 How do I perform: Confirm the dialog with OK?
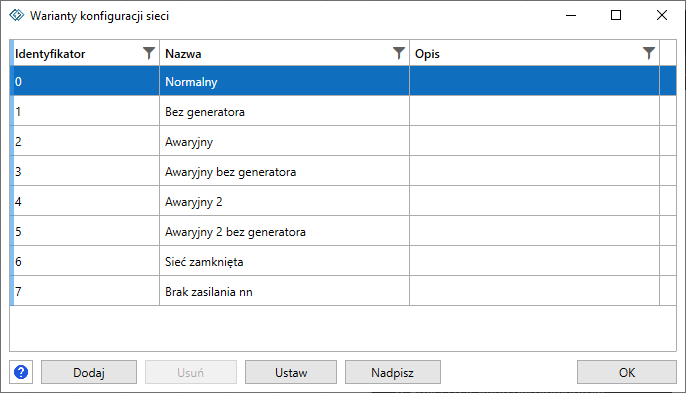[x=626, y=372]
